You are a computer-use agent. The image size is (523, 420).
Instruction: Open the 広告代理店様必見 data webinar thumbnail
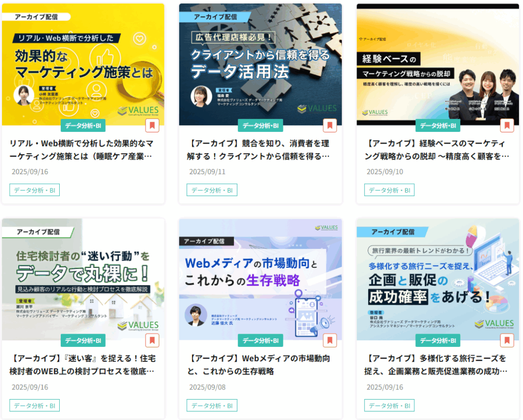pyautogui.click(x=260, y=64)
